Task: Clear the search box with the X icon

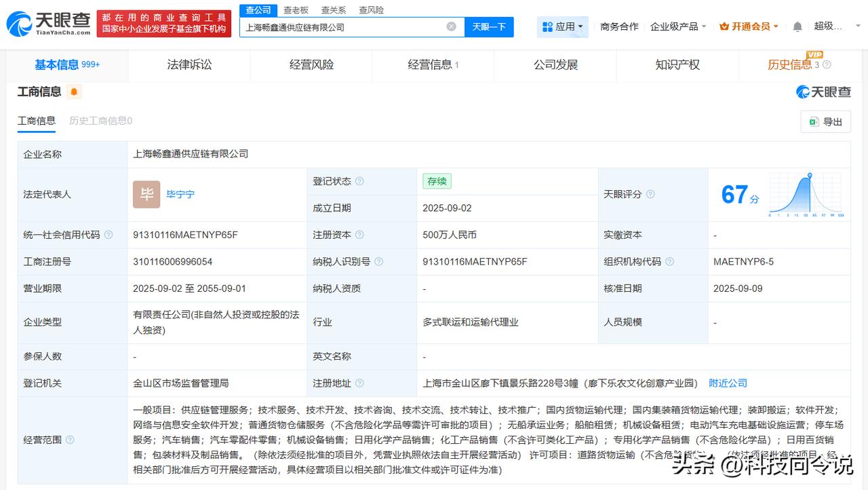Action: (x=451, y=26)
